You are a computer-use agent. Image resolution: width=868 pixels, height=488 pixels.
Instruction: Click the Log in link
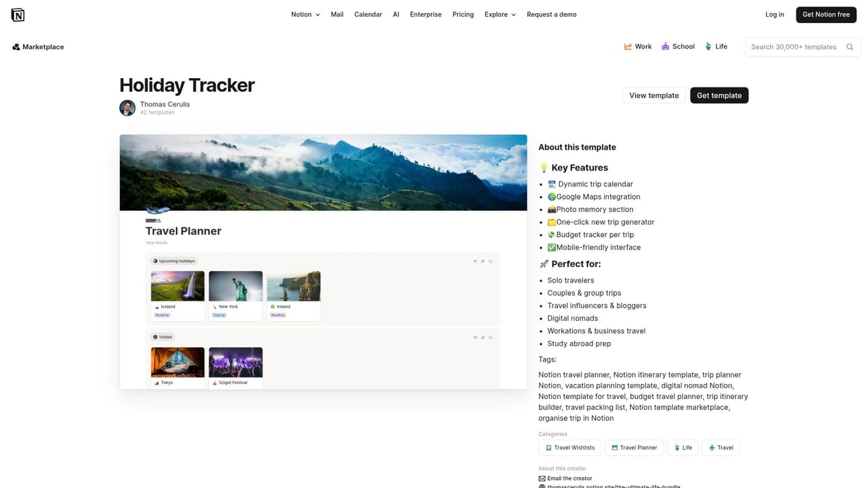[x=774, y=14]
